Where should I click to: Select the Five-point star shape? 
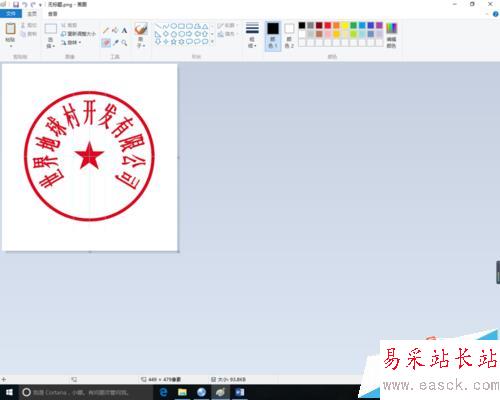pos(174,42)
